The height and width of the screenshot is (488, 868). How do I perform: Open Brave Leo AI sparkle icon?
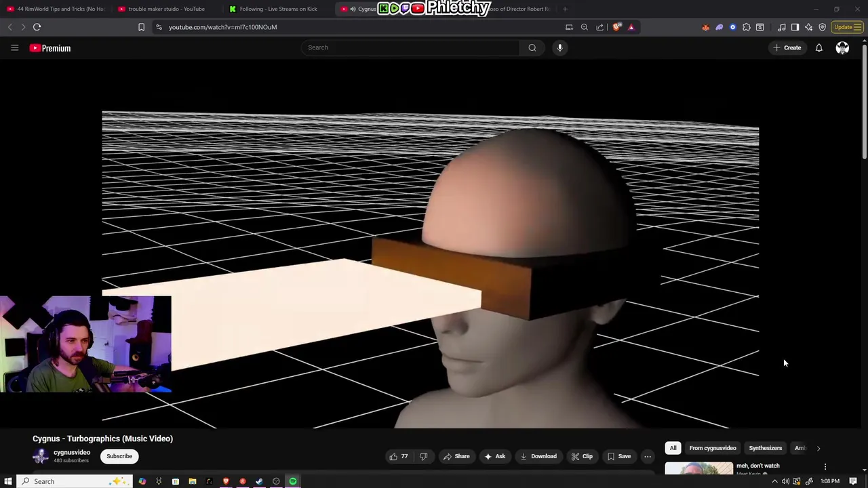click(808, 27)
